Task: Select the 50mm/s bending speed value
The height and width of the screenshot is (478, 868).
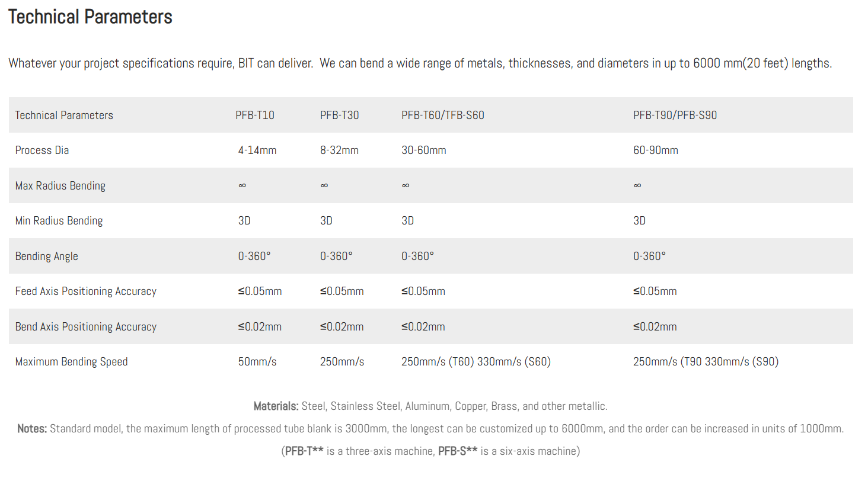Action: tap(257, 362)
